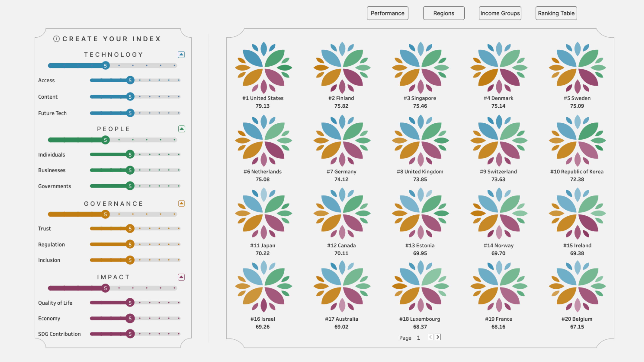Click the previous page arrow
This screenshot has width=644, height=362.
[x=431, y=337]
